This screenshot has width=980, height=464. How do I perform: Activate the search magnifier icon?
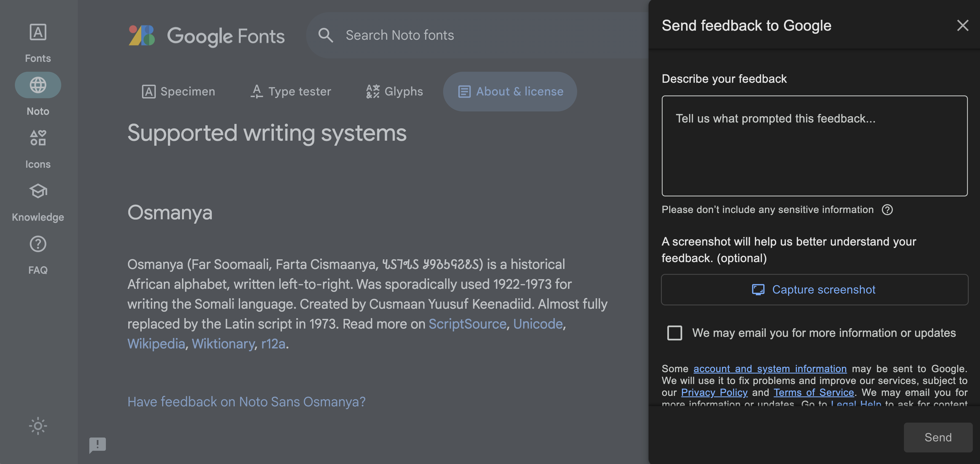point(326,35)
